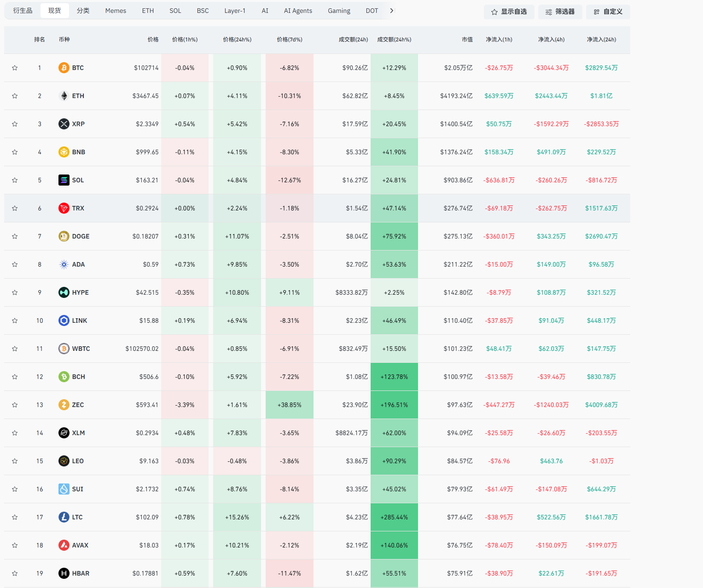Click the TRX Tron coin icon
This screenshot has height=588, width=703.
[64, 208]
